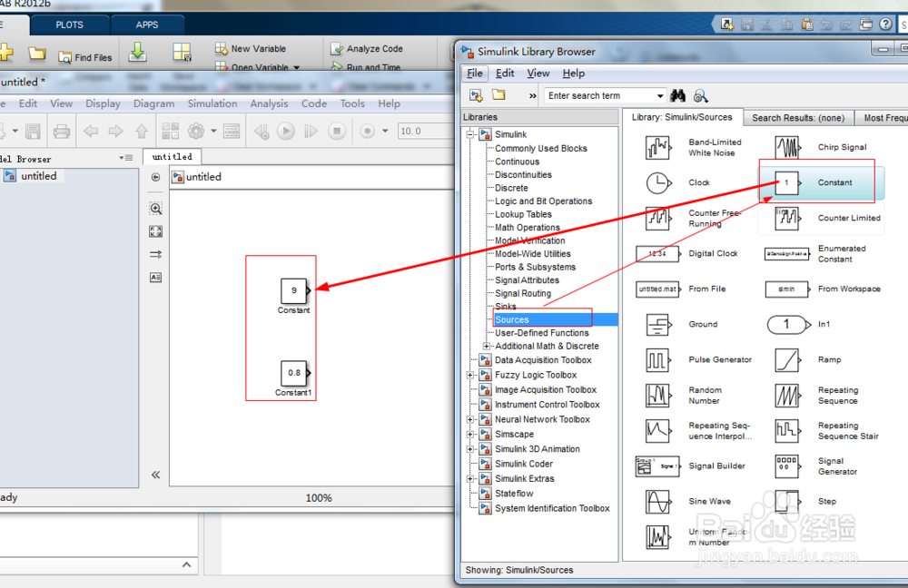This screenshot has width=908, height=588.
Task: Select Math Operations in library tree
Action: 528,228
